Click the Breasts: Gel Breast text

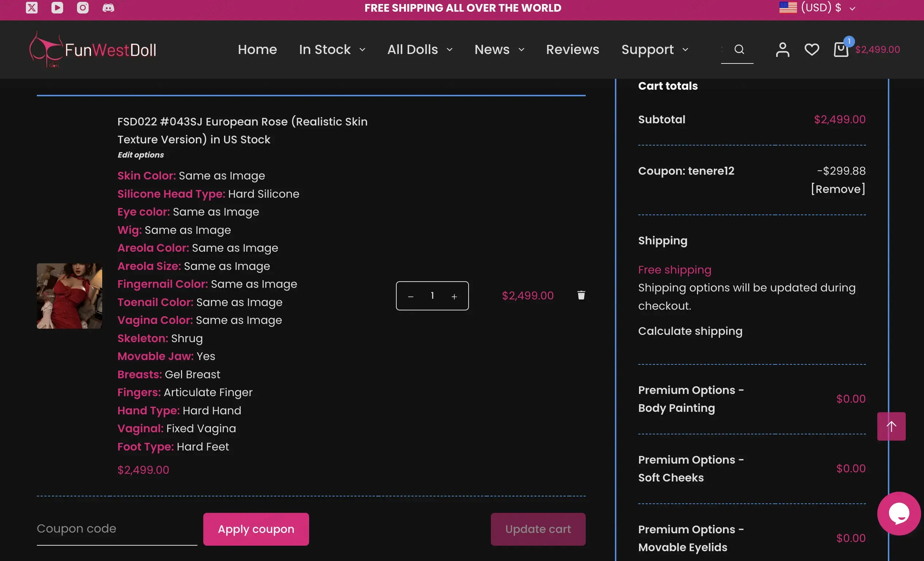point(169,374)
